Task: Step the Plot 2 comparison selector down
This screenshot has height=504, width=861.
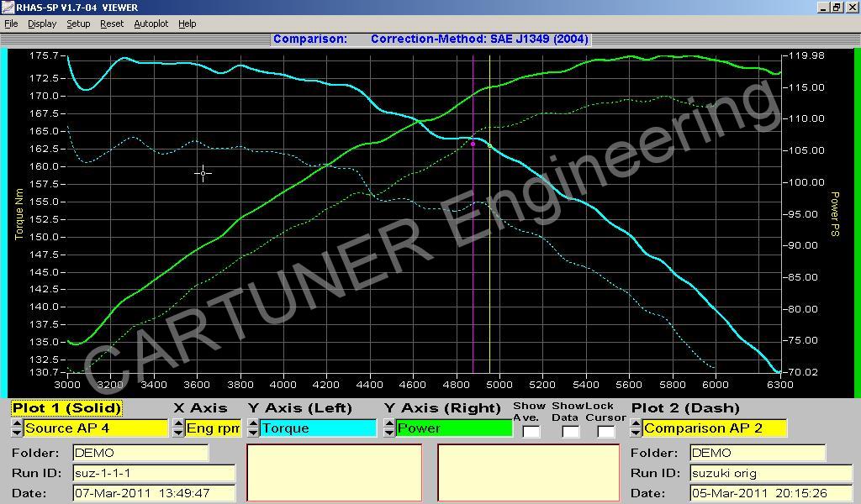Action: click(636, 432)
